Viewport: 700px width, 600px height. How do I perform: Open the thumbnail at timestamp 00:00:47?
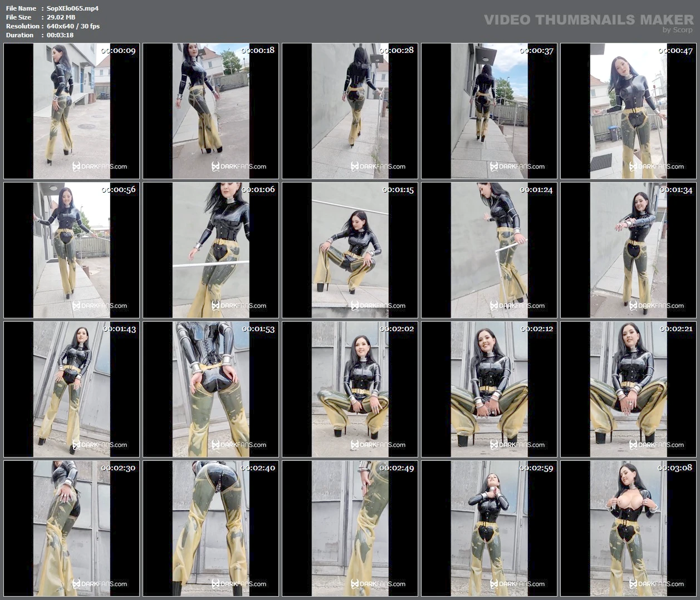[x=628, y=111]
